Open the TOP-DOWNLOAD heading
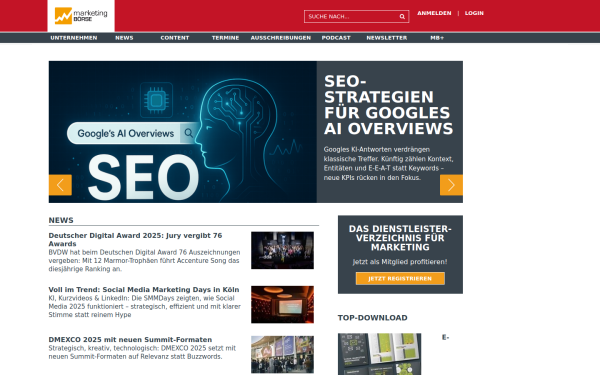Screen dimensions: 600x375 372,318
